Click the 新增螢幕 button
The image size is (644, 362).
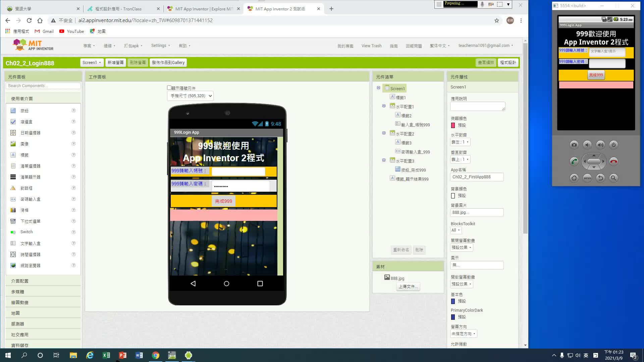point(115,63)
